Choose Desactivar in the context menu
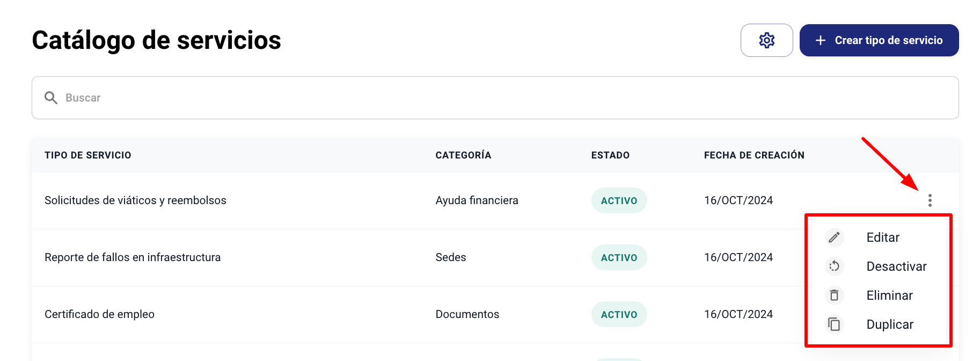The width and height of the screenshot is (980, 361). (x=896, y=266)
